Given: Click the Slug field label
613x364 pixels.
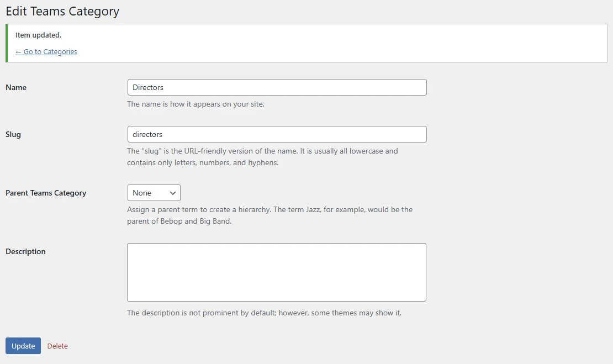Looking at the screenshot, I should [13, 134].
